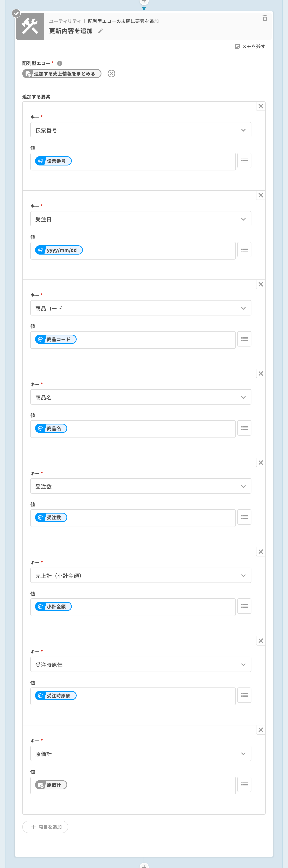Remove the 受注時原価 element with X

pyautogui.click(x=261, y=641)
